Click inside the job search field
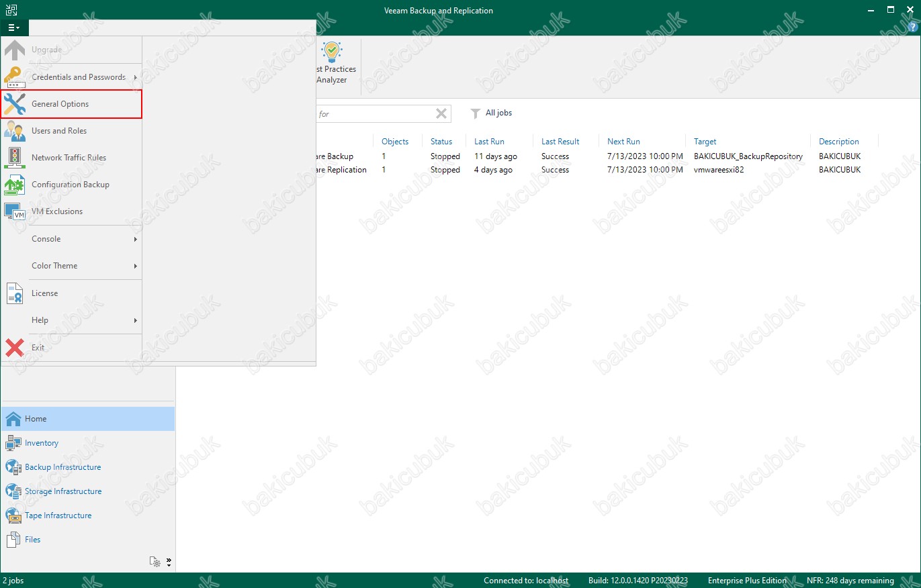Image resolution: width=921 pixels, height=588 pixels. 374,113
